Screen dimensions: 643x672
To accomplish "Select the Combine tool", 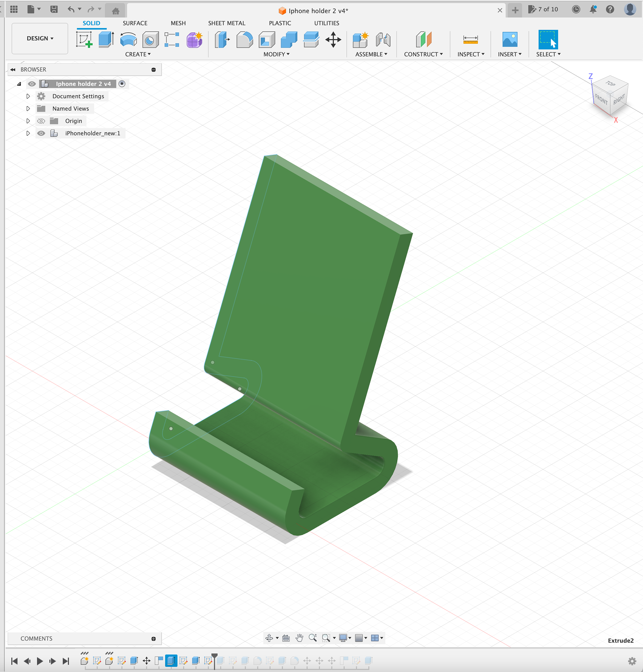I will pyautogui.click(x=289, y=40).
